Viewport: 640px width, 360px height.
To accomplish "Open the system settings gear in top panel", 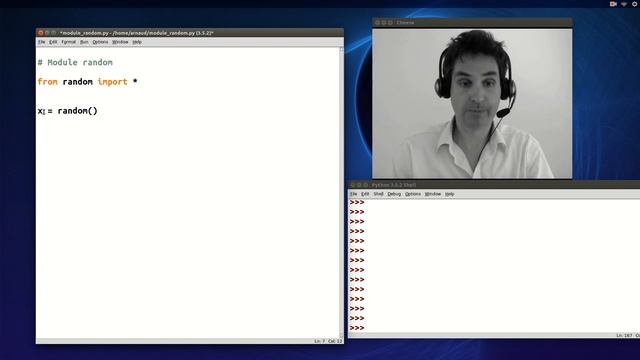I will [635, 4].
